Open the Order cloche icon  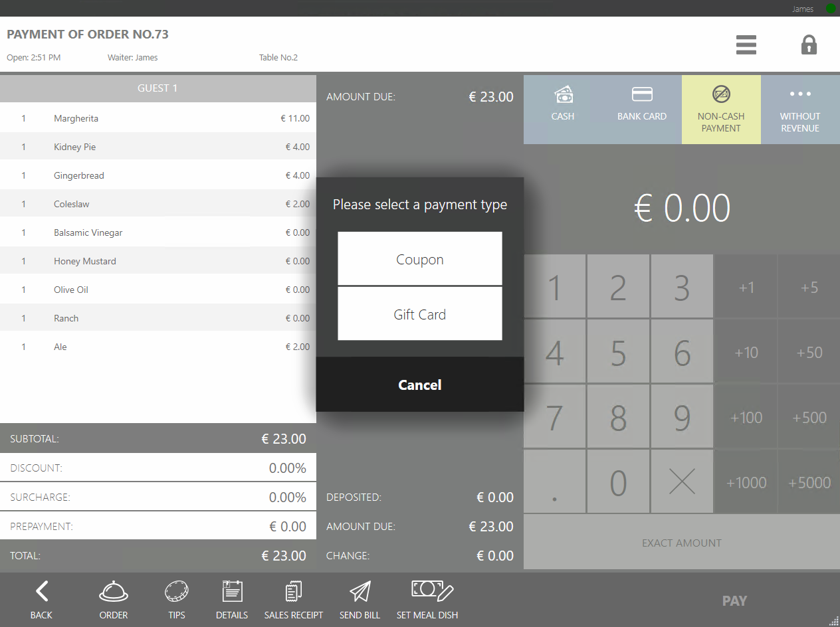tap(114, 600)
